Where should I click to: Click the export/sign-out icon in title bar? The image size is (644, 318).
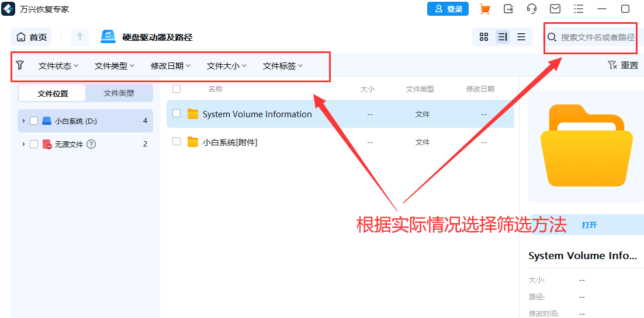pyautogui.click(x=508, y=9)
